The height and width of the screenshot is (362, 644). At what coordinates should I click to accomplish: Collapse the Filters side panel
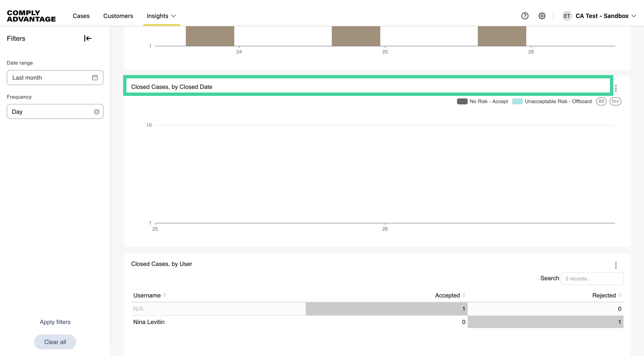[x=88, y=39]
